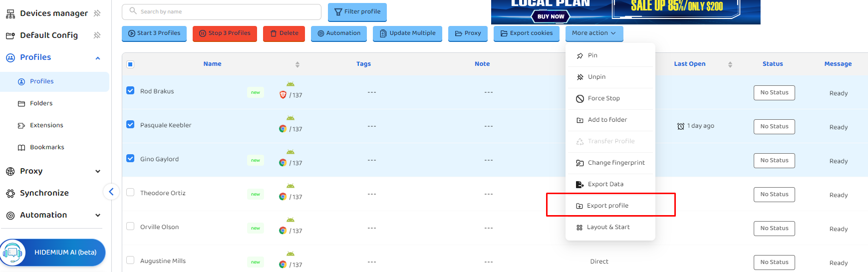This screenshot has width=868, height=272.
Task: Click the Chrome icon in Theodore Ortiz row
Action: point(283,197)
